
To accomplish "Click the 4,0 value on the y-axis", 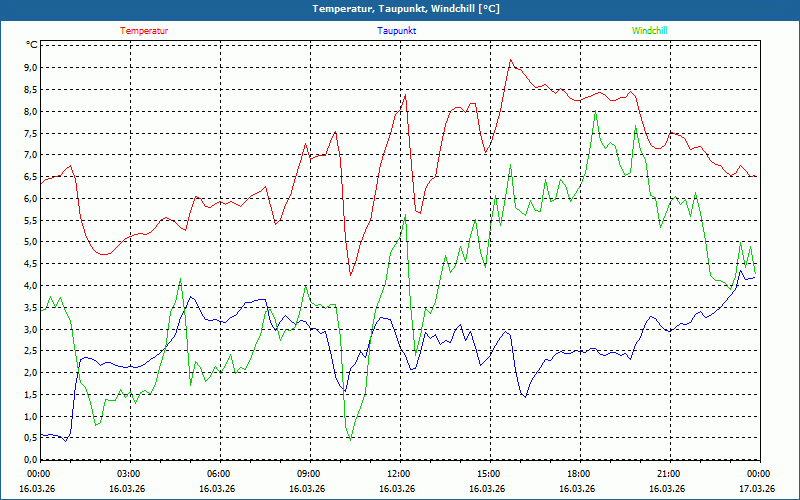I will coord(30,286).
